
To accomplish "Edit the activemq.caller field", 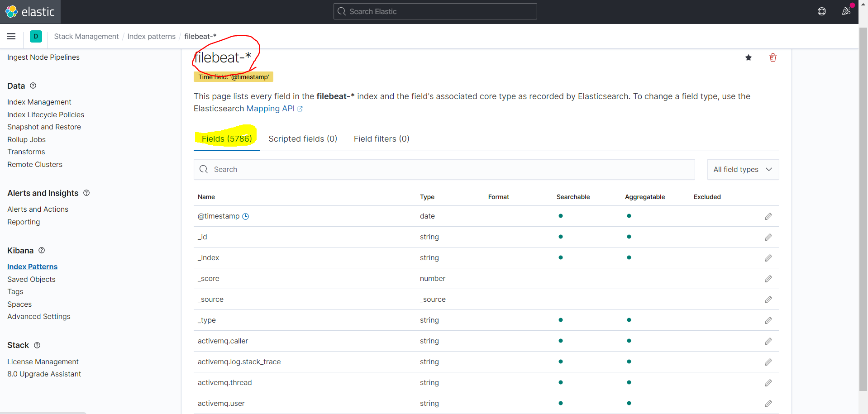I will pyautogui.click(x=768, y=341).
